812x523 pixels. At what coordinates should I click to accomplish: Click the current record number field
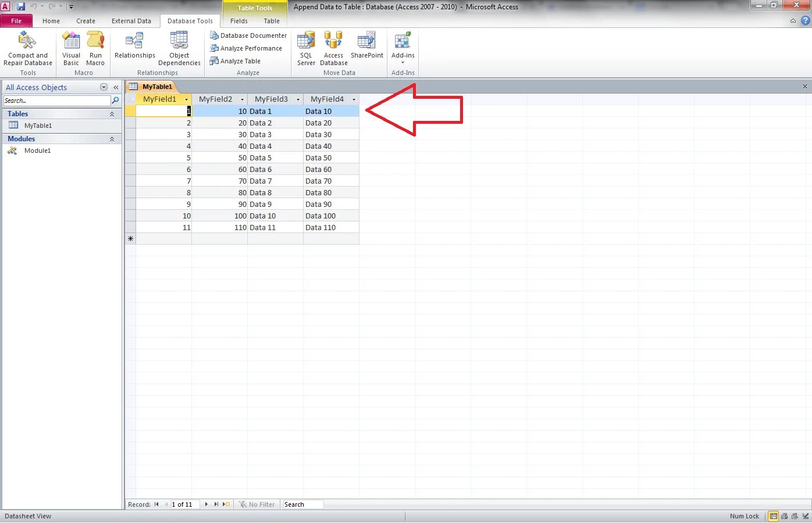click(185, 504)
